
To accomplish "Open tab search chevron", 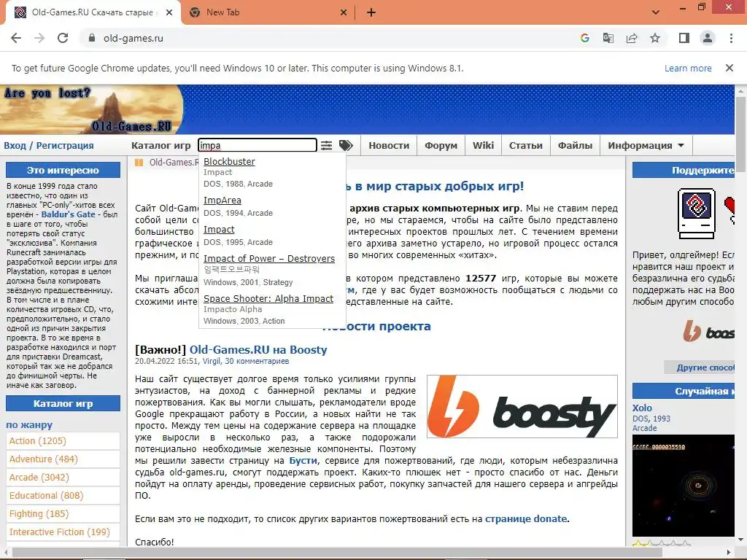I will pyautogui.click(x=656, y=12).
